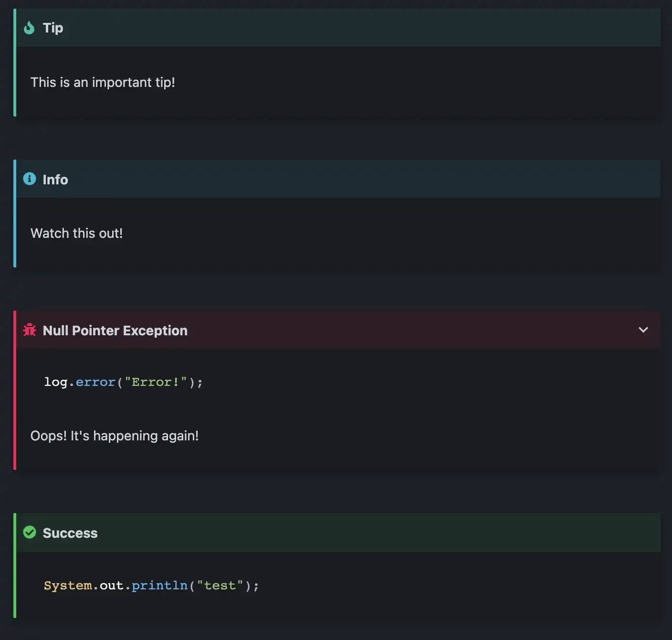The image size is (672, 640).
Task: Click the Tip callout flame symbol again
Action: click(x=29, y=28)
